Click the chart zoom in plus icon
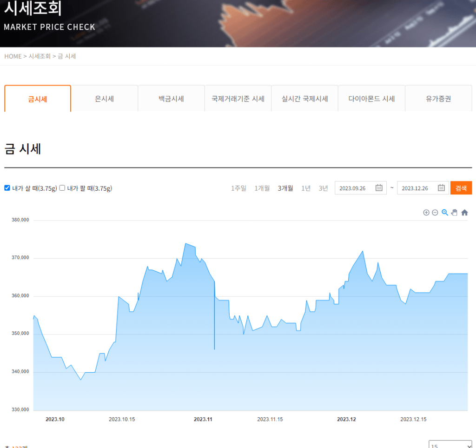 pyautogui.click(x=426, y=213)
